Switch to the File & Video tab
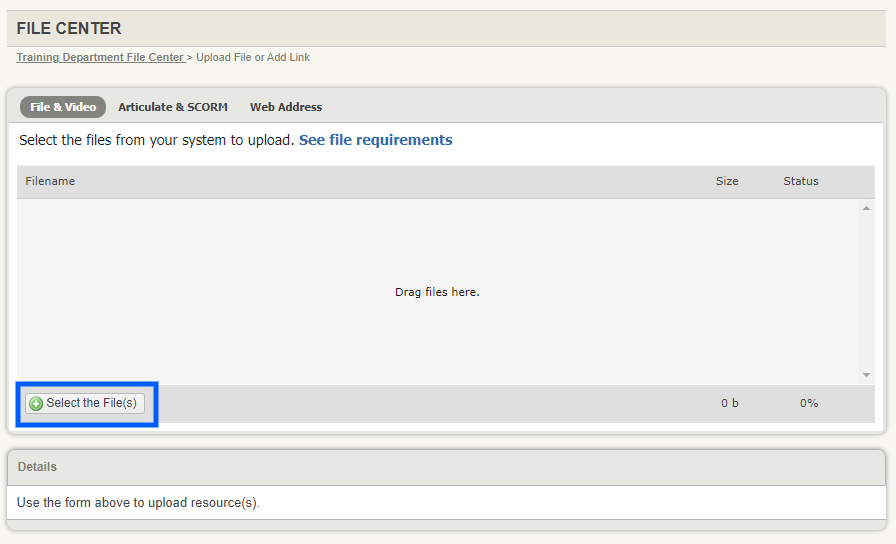The width and height of the screenshot is (896, 544). pos(63,107)
